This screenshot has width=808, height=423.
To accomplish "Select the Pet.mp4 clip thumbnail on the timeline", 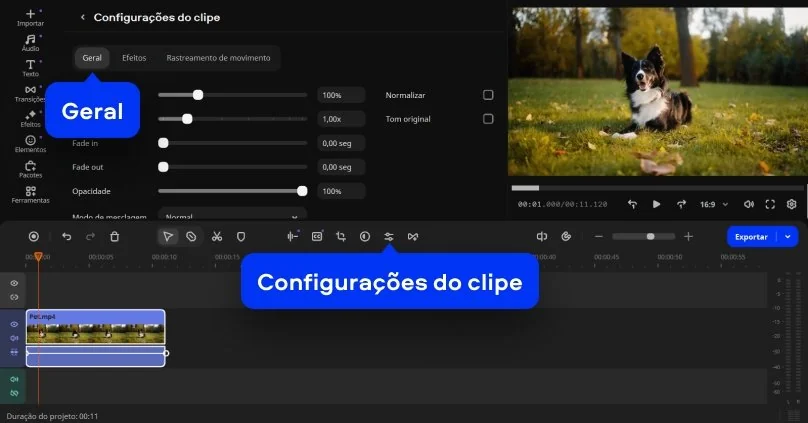I will coord(96,327).
